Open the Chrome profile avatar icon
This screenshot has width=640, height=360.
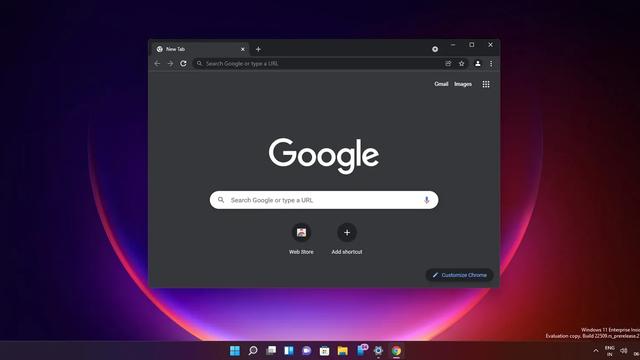[x=478, y=64]
